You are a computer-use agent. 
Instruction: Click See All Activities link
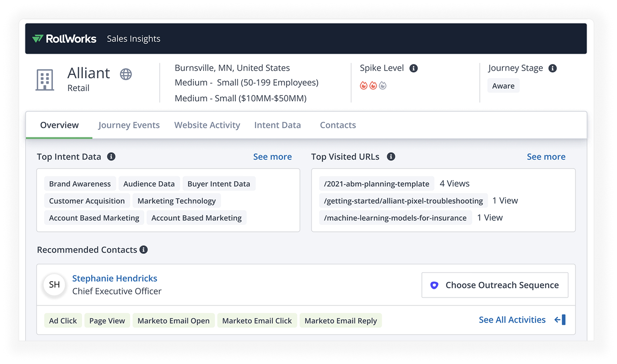point(512,320)
